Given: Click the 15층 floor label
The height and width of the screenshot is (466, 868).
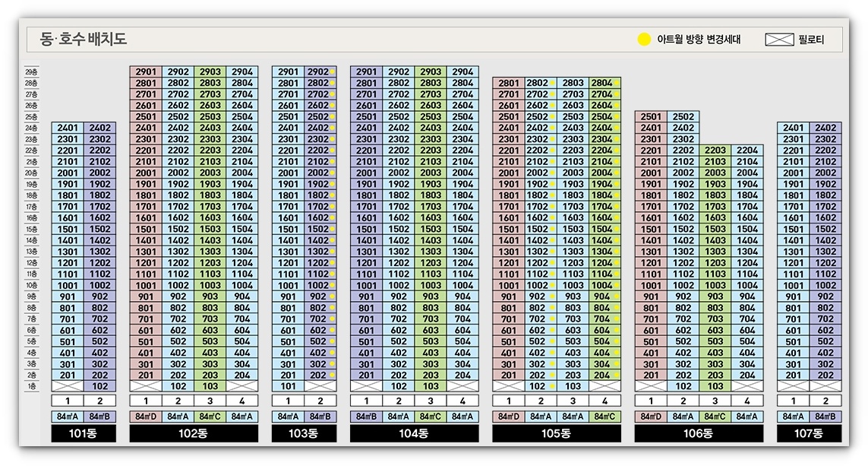Looking at the screenshot, I should tap(32, 229).
